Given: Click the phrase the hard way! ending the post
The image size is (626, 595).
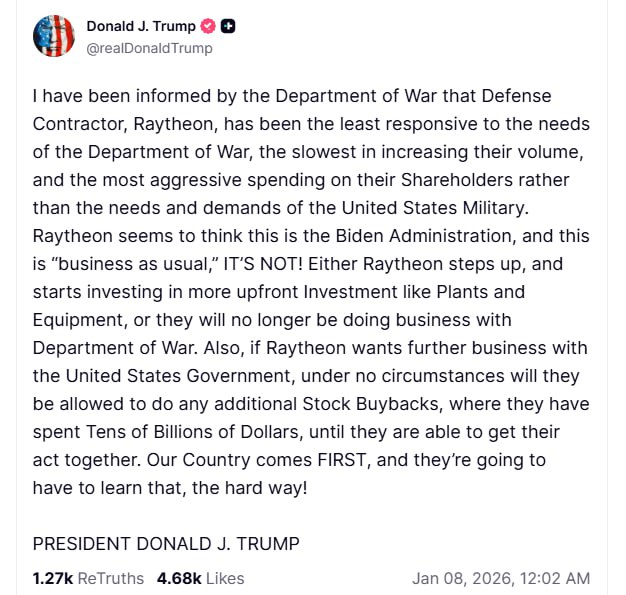Looking at the screenshot, I should pos(253,488).
